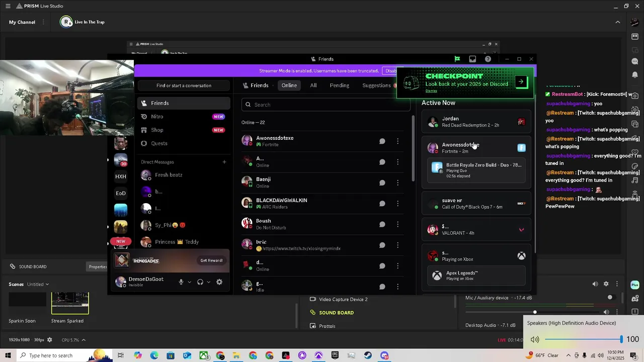Open more options for Boush

point(397,224)
